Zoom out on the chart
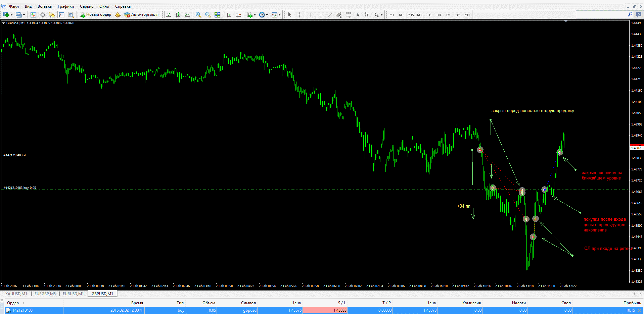This screenshot has height=314, width=644. coord(208,15)
